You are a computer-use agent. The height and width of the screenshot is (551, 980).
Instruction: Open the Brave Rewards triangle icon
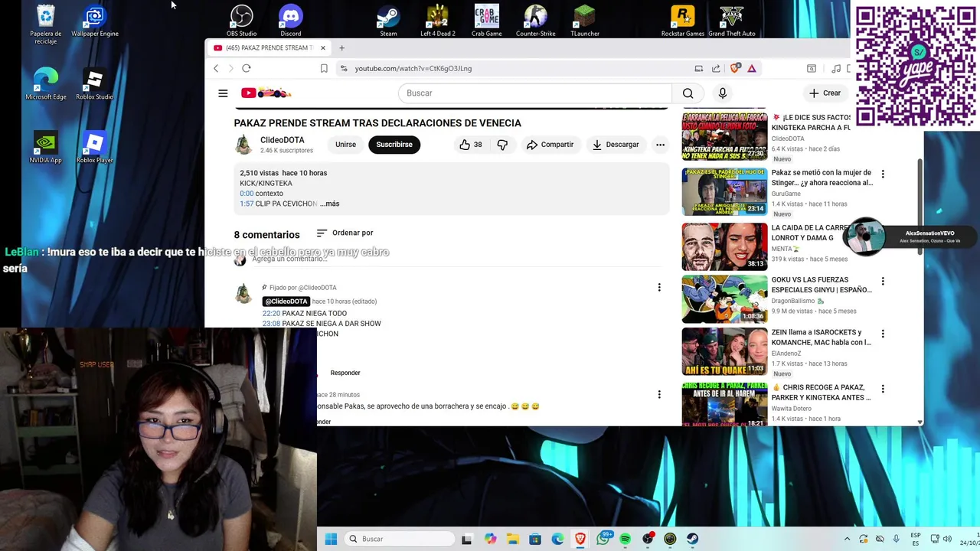tap(752, 68)
